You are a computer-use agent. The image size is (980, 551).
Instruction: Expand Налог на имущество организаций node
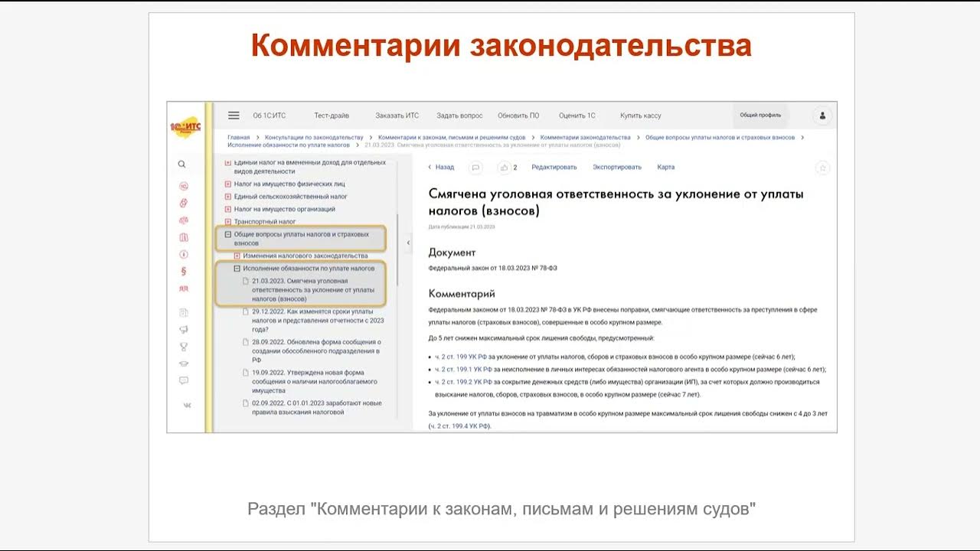[228, 209]
